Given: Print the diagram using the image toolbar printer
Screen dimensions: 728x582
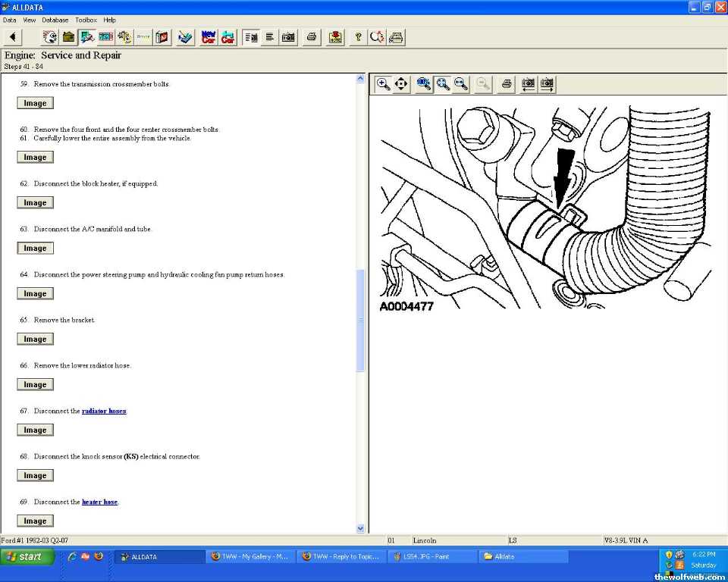Looking at the screenshot, I should 507,84.
